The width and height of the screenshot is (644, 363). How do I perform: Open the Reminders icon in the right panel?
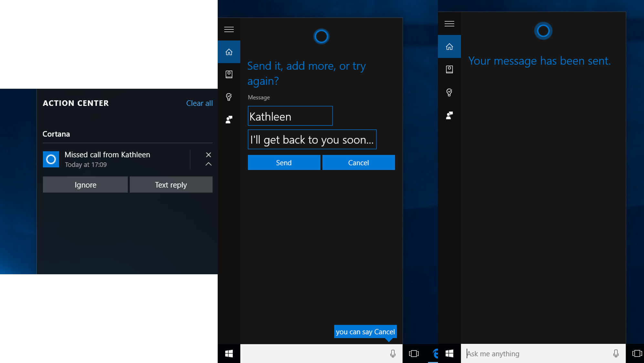449,93
